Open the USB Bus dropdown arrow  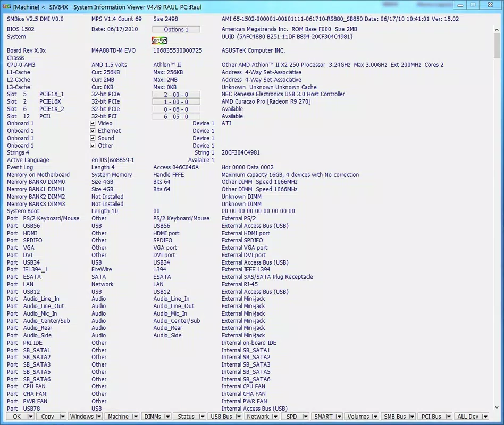pyautogui.click(x=238, y=416)
